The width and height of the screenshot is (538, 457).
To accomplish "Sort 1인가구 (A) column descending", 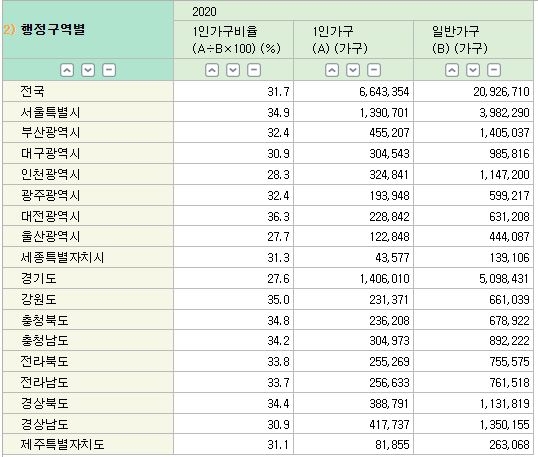I will [x=353, y=70].
